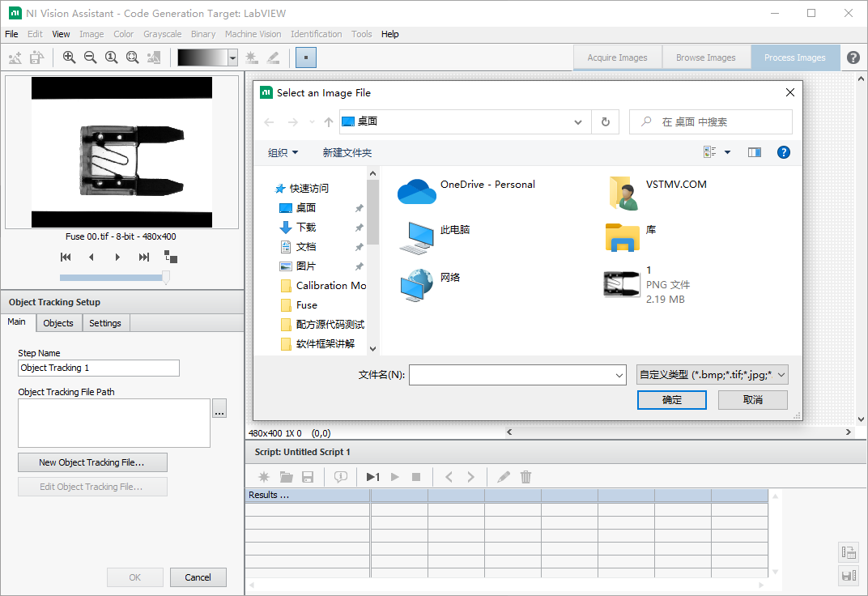Click the Open Image toolbar icon
The height and width of the screenshot is (596, 868).
pyautogui.click(x=36, y=57)
